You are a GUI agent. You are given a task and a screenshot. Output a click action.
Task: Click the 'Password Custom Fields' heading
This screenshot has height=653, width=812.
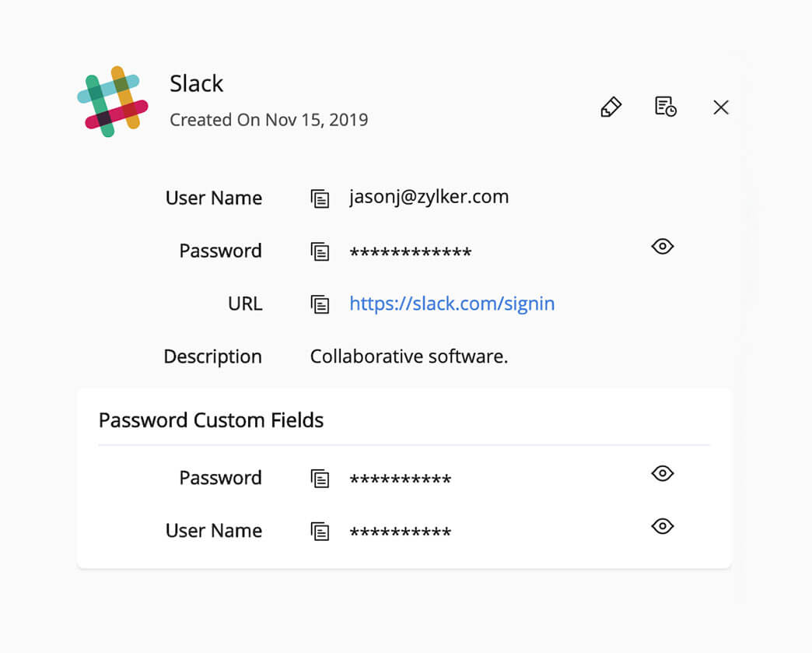pyautogui.click(x=212, y=420)
